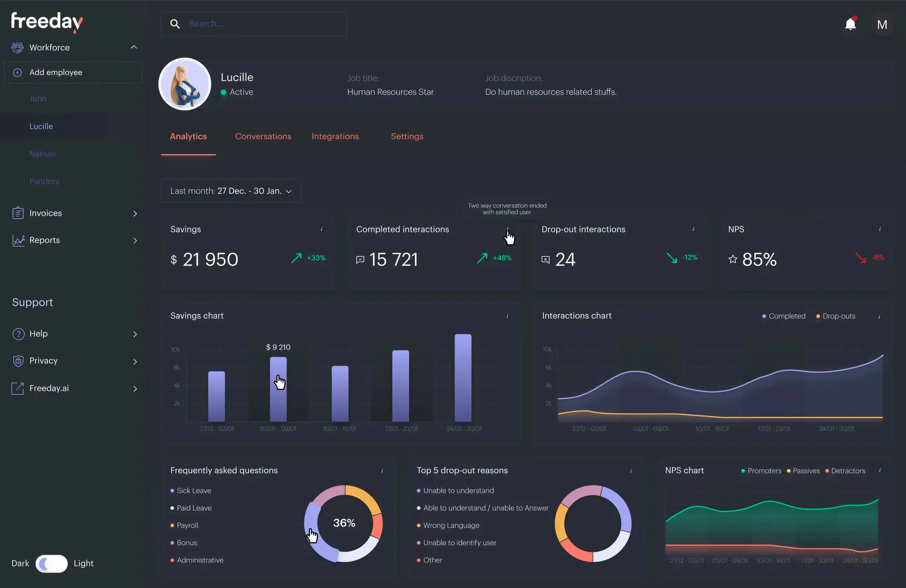Click the Privacy shield icon
Viewport: 906px width, 588px height.
tap(18, 361)
